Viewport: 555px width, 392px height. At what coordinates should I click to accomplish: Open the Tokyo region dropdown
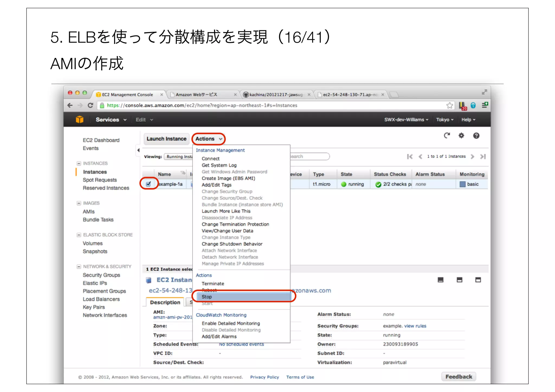445,119
